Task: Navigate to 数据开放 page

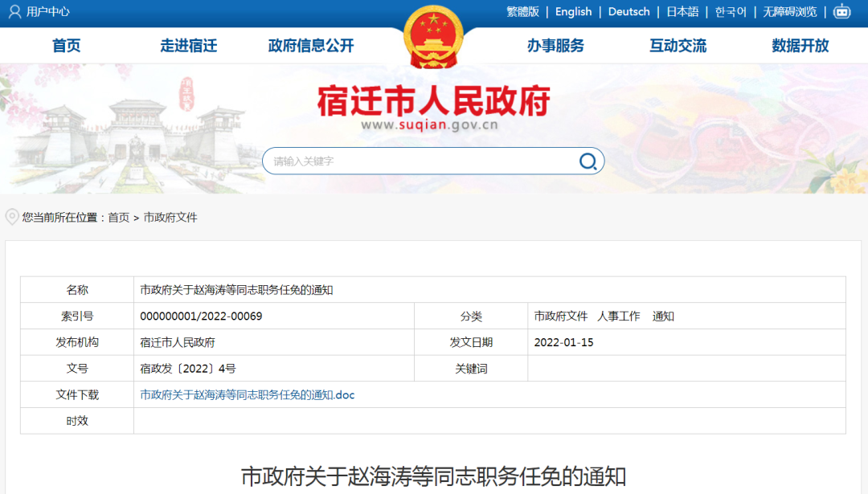Action: [x=800, y=46]
